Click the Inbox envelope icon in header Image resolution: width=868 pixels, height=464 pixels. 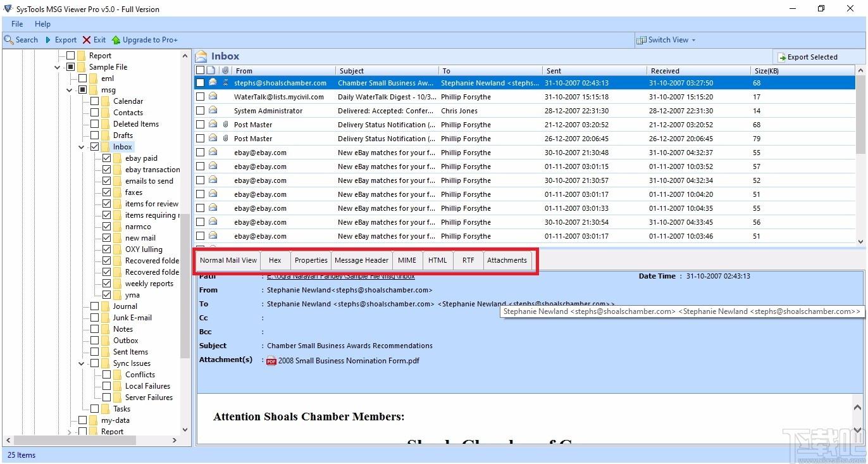pos(202,56)
